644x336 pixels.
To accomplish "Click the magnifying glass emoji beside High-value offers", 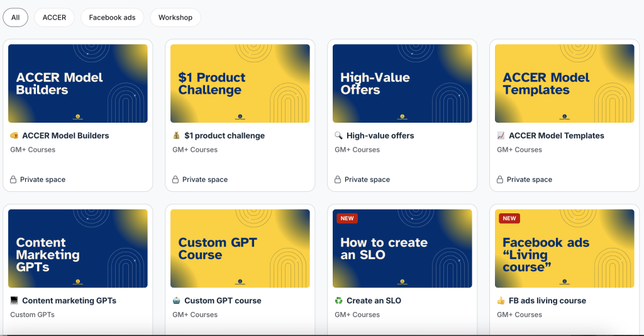I will click(x=338, y=135).
